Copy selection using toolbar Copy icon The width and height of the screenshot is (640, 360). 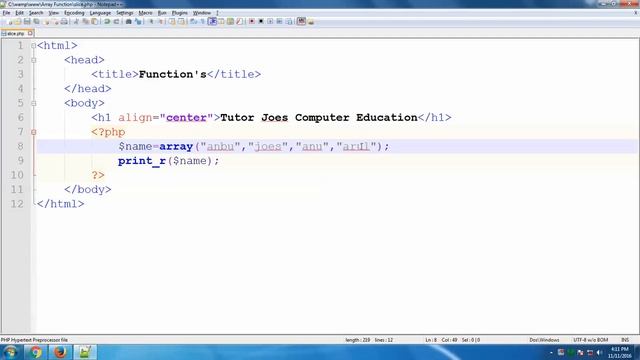(85, 21)
